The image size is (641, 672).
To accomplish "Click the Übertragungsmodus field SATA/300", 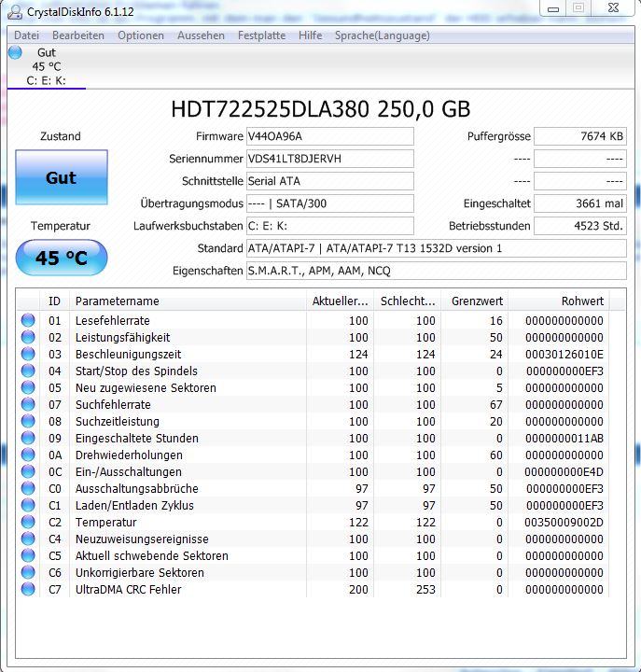I will coord(330,203).
